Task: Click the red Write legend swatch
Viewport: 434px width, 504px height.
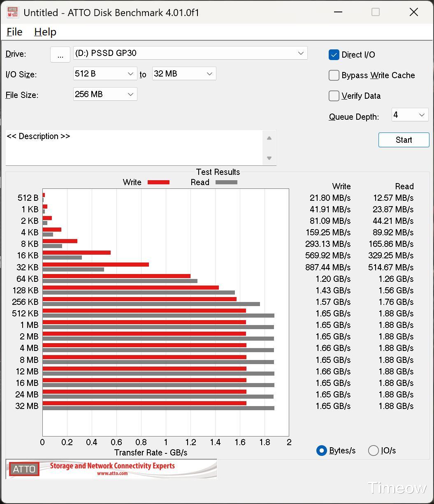Action: (158, 182)
